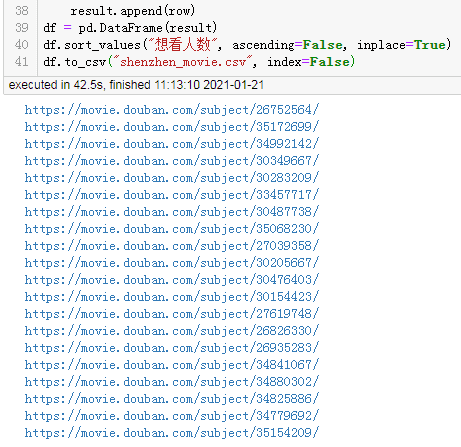The width and height of the screenshot is (461, 447).
Task: Visit the movie URL with ID 34880302
Action: coord(172,382)
